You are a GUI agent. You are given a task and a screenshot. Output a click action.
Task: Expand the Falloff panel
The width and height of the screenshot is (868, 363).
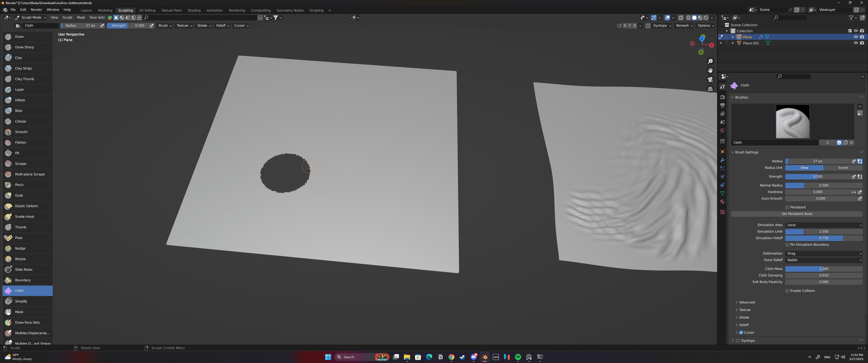pyautogui.click(x=744, y=325)
